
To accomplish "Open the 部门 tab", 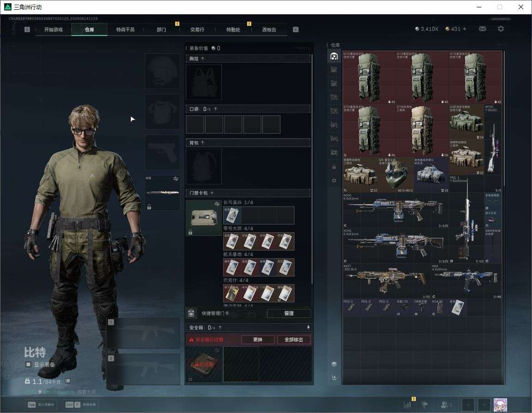I will (161, 29).
